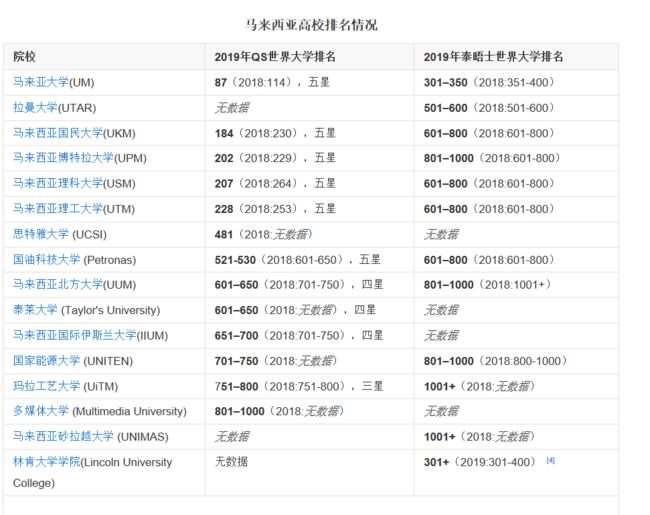This screenshot has width=650, height=515.
Task: Open the 林肯大学学院 link
Action: click(46, 462)
